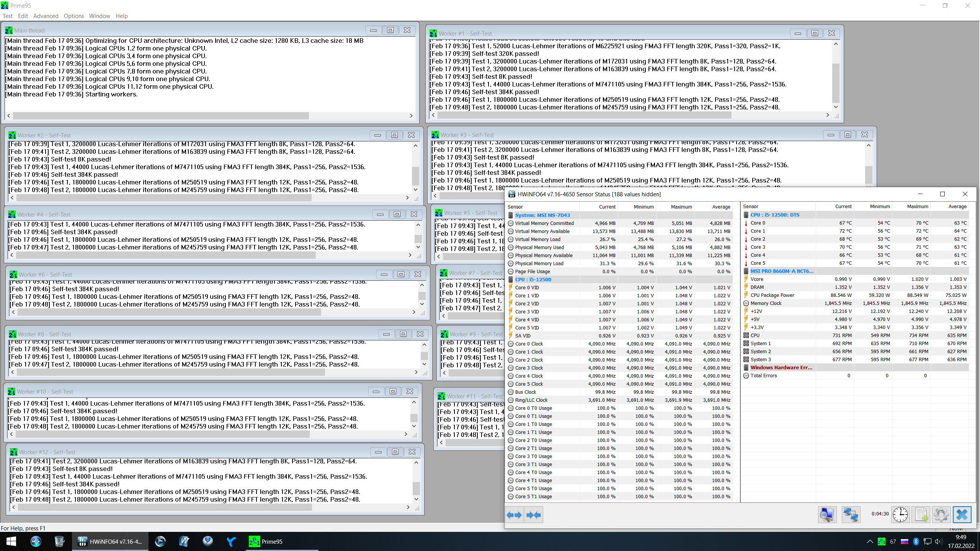Collapse the CPU : i5-12500 sensor group

coord(533,279)
